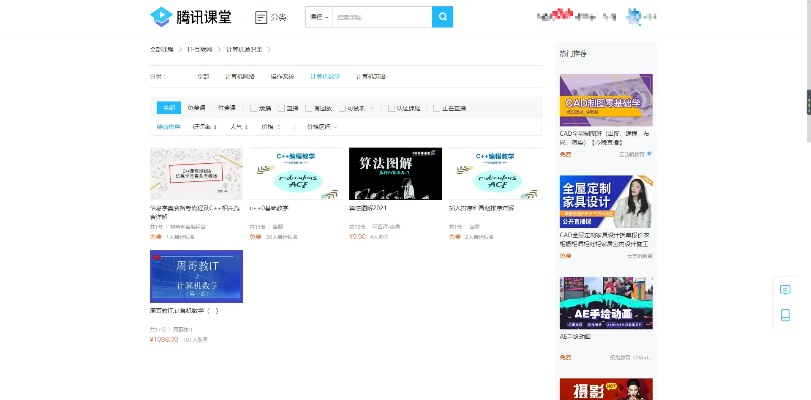Click the ¥9.90 price text
Screen dimensions: 811x400
pyautogui.click(x=357, y=236)
